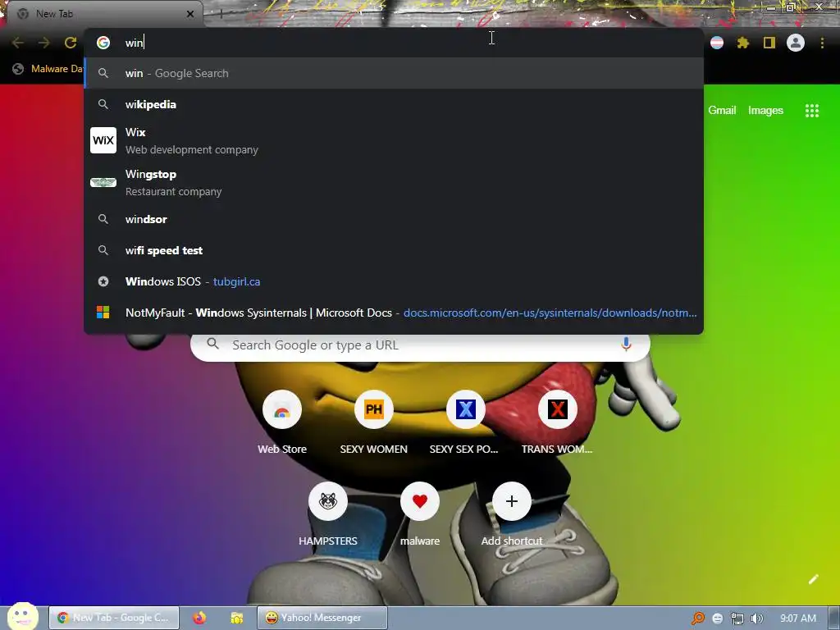
Task: Click the smiley face tray icon
Action: point(717,619)
